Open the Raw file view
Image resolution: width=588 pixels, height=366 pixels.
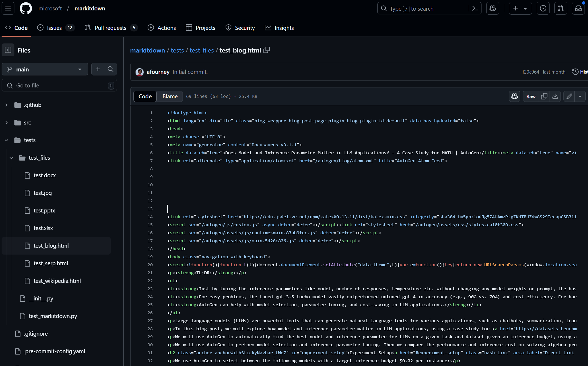point(531,96)
